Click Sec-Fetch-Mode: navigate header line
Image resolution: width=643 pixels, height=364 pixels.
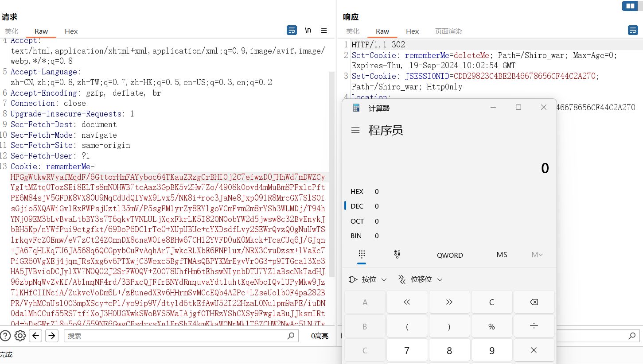click(64, 135)
